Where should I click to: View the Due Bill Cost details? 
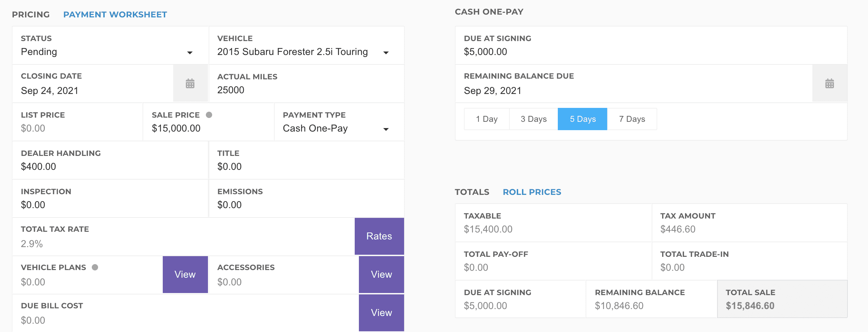click(381, 313)
